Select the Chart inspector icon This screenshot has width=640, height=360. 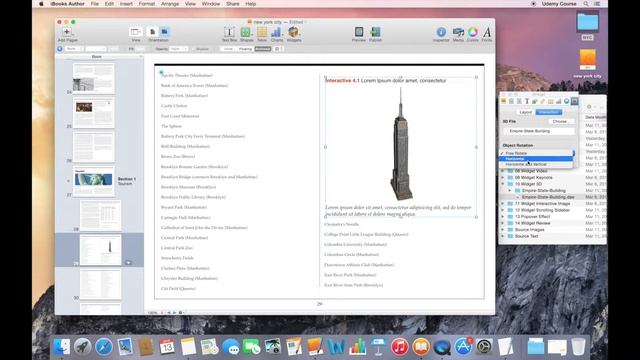pos(558,101)
